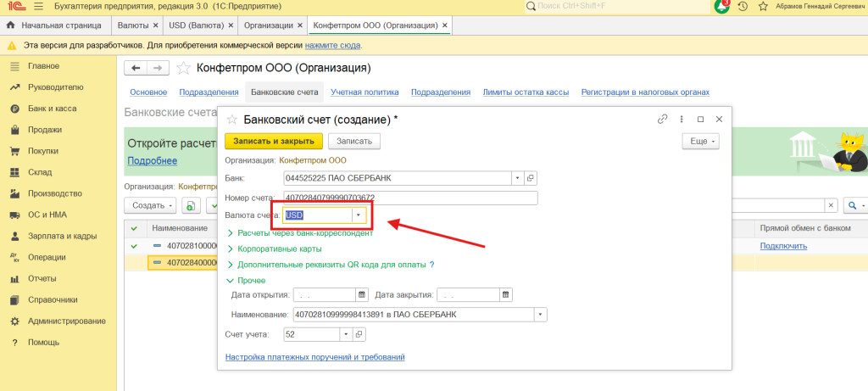Open history clock icon in title bar
The height and width of the screenshot is (391, 868).
point(743,7)
